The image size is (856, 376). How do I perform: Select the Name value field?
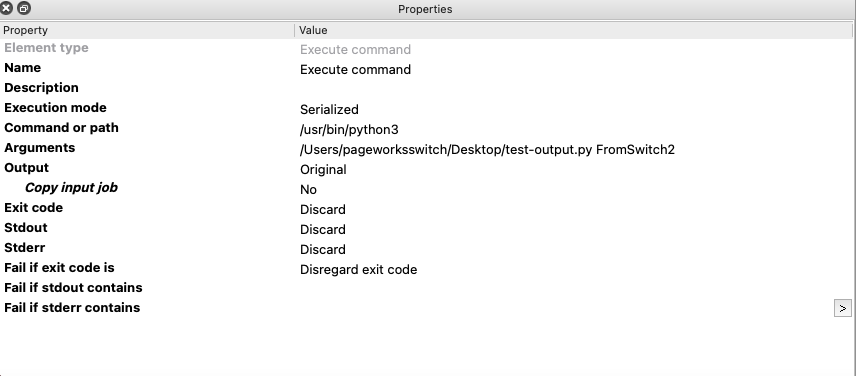575,69
